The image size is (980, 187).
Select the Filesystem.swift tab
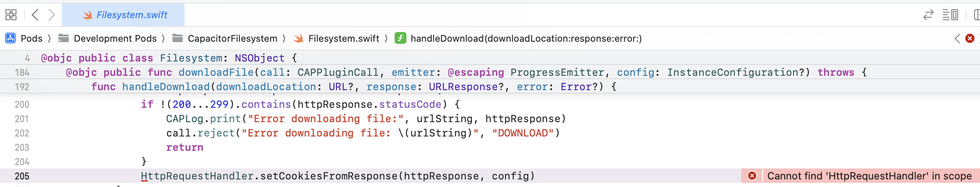[123, 15]
